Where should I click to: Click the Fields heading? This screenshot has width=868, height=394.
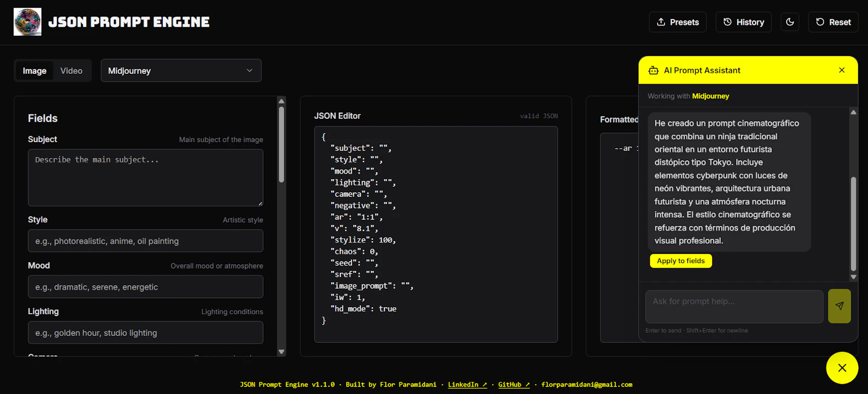click(x=43, y=118)
